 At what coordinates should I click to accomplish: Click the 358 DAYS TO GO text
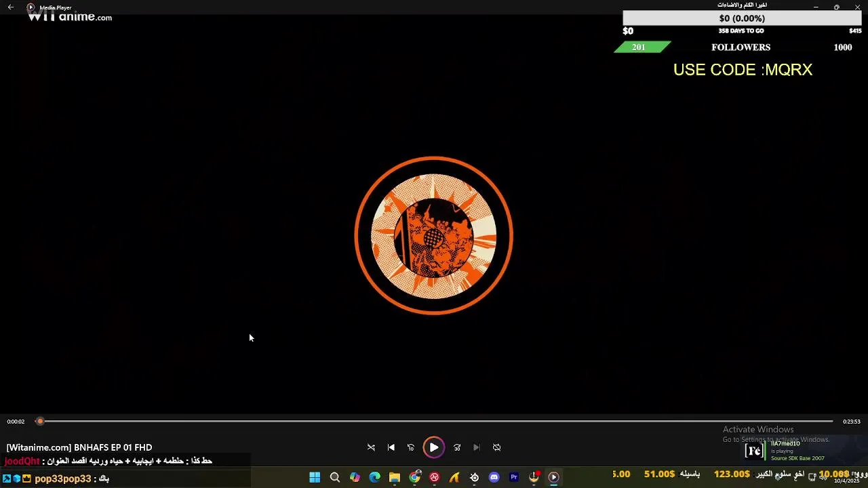[741, 31]
